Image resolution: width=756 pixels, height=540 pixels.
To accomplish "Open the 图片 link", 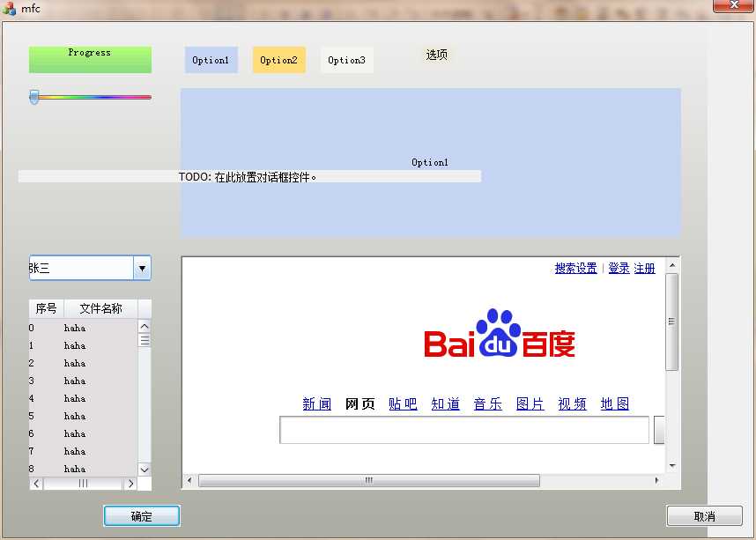I will 530,403.
